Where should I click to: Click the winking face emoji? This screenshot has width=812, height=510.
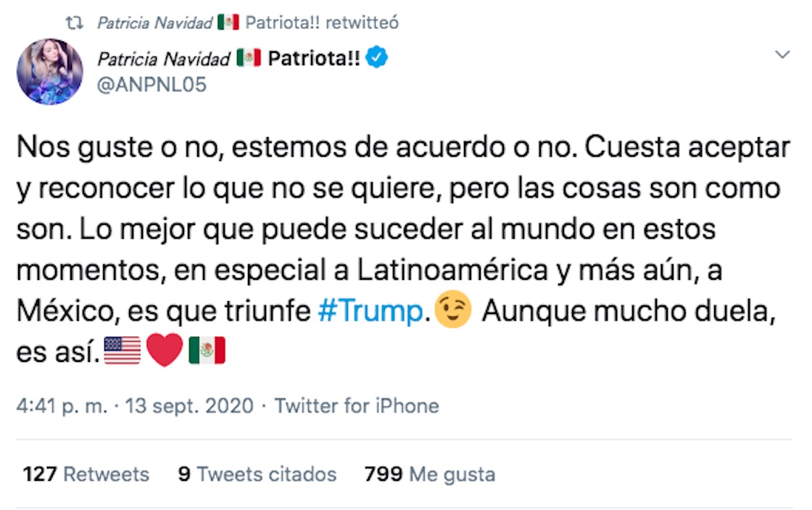(453, 310)
